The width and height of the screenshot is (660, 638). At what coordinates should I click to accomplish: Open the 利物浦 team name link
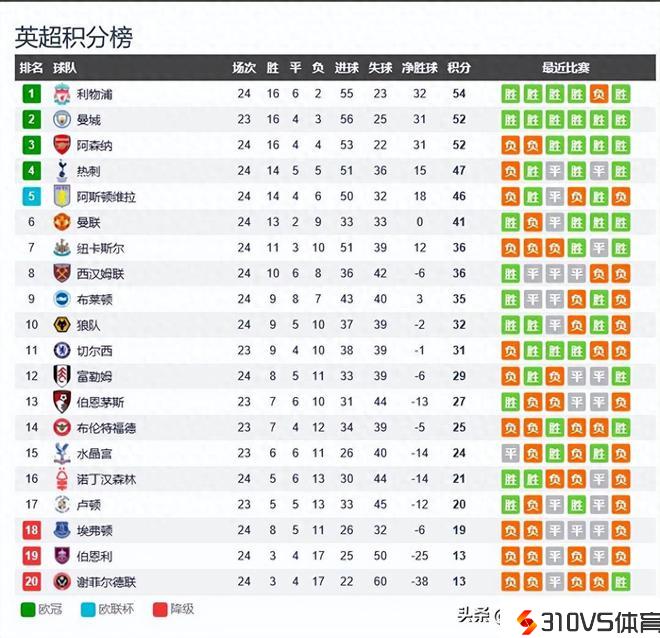tap(95, 94)
